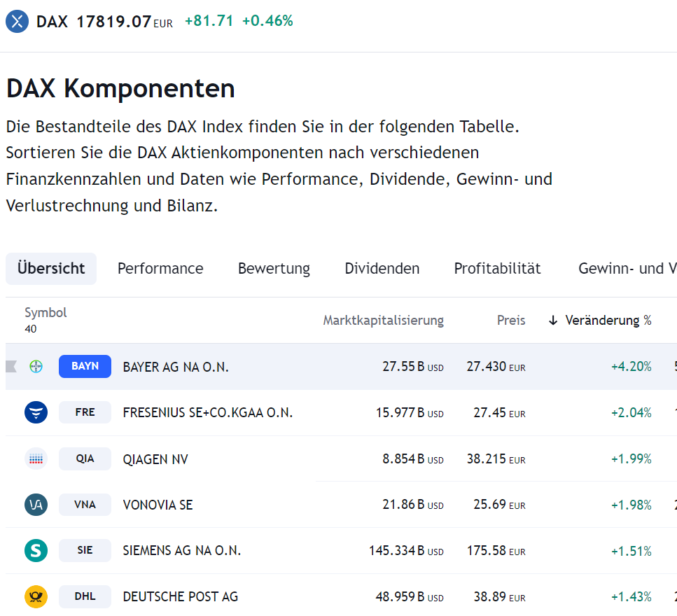
Task: Show the Profitabilität tab
Action: pyautogui.click(x=497, y=269)
